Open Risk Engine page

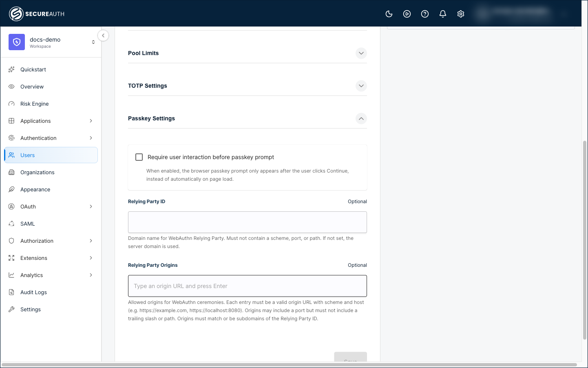[x=51, y=104]
